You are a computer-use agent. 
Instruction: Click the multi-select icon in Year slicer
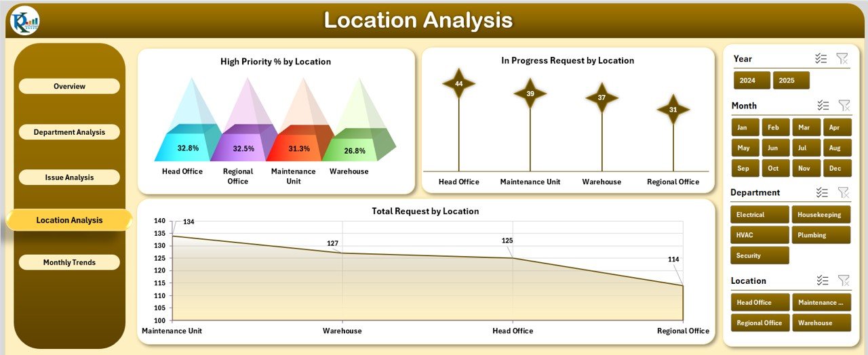pyautogui.click(x=821, y=59)
